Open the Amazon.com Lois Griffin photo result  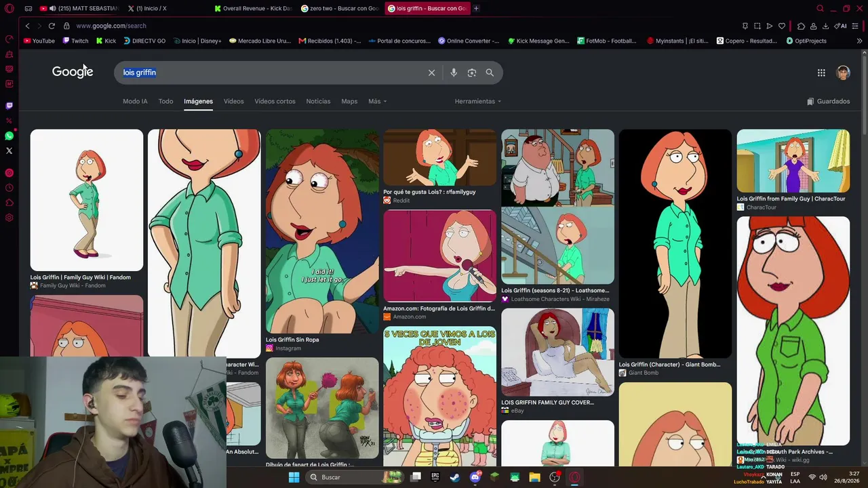pos(440,256)
